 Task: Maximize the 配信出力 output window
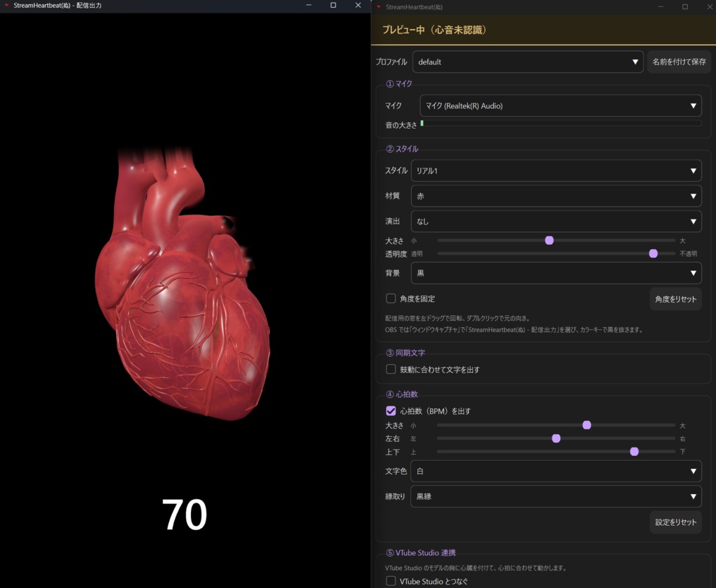pyautogui.click(x=334, y=6)
